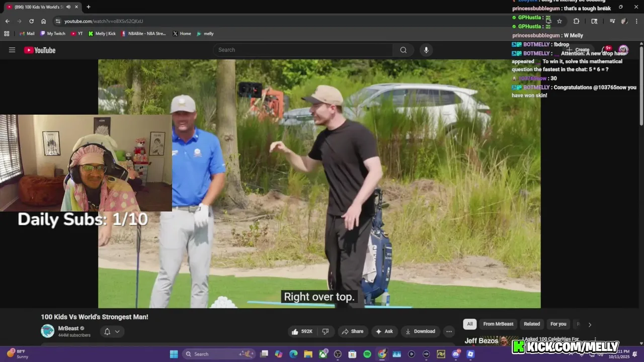This screenshot has height=362, width=644.
Task: Open File Explorer from the taskbar
Action: point(308,354)
